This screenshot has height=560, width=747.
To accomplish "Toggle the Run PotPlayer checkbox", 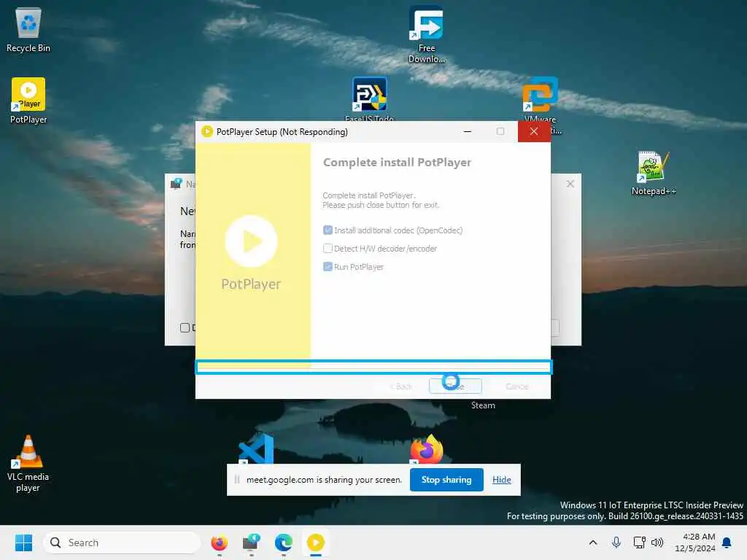I will tap(328, 267).
